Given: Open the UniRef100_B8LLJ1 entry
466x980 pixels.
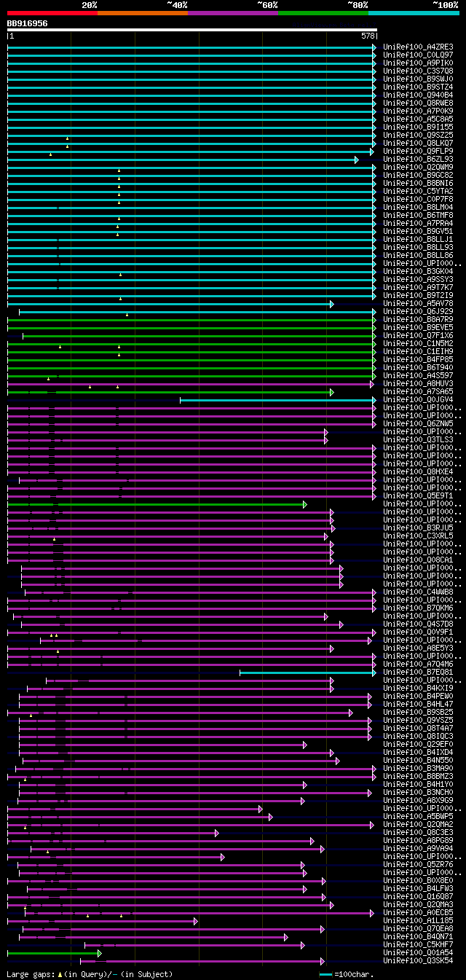Looking at the screenshot, I should [418, 239].
